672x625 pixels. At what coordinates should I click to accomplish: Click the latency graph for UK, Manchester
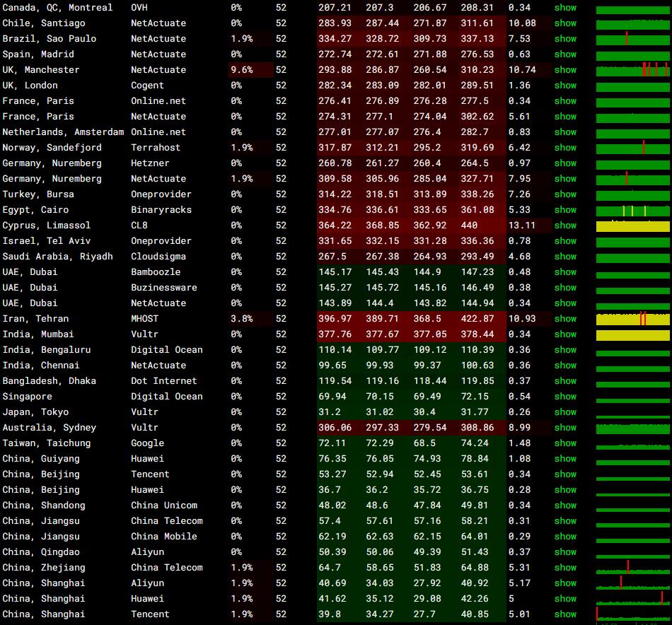(632, 70)
